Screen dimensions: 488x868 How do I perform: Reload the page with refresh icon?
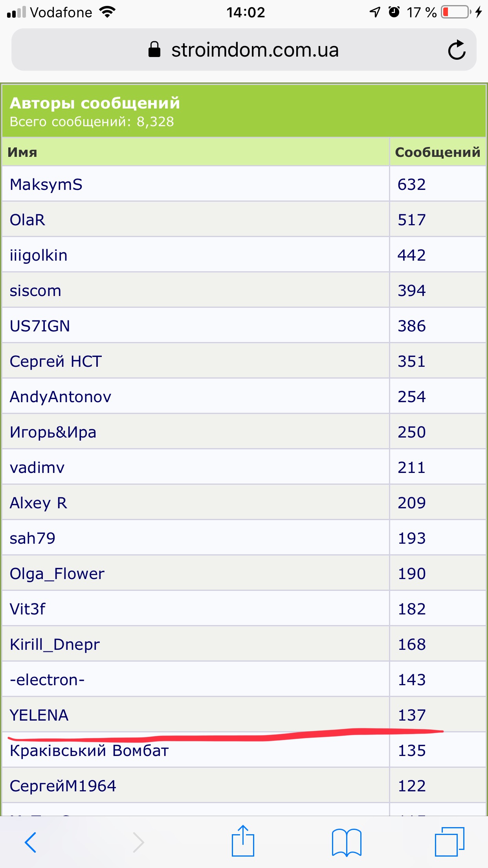click(457, 50)
